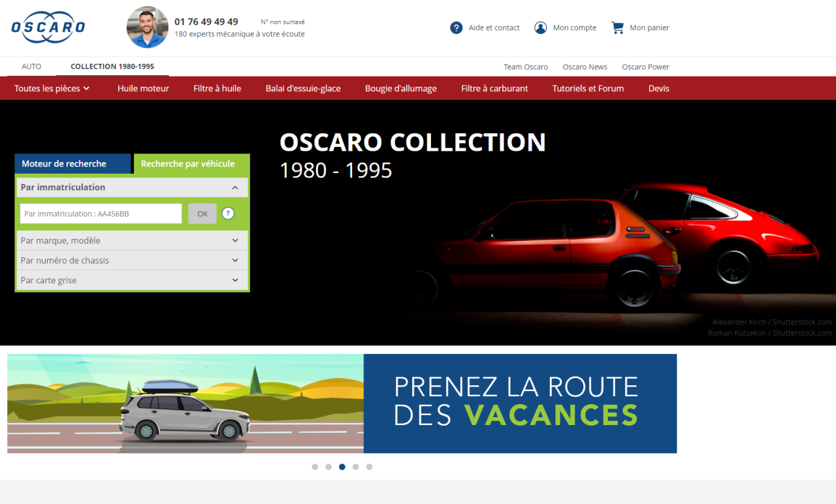Click the mechanic expert avatar photo
Screen dimensions: 836x504
point(147,27)
